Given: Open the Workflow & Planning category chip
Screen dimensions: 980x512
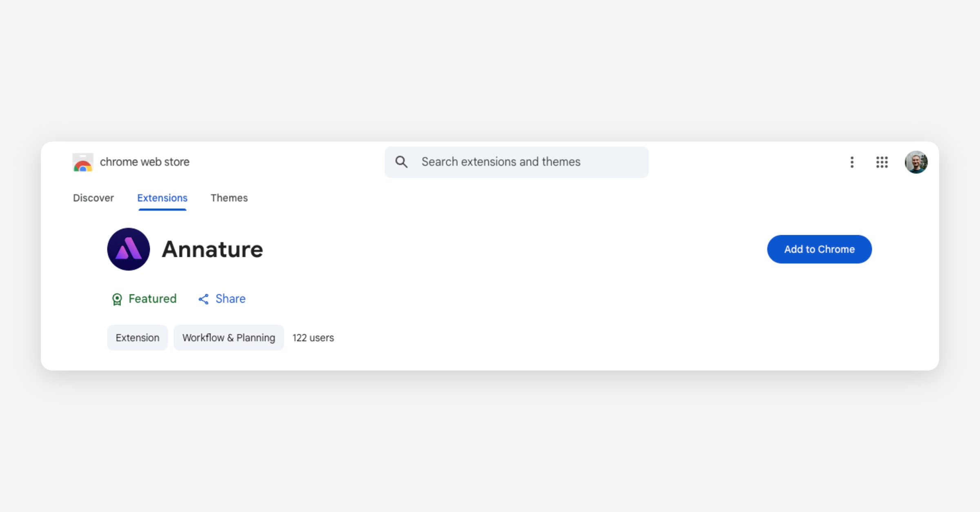Looking at the screenshot, I should (x=229, y=338).
